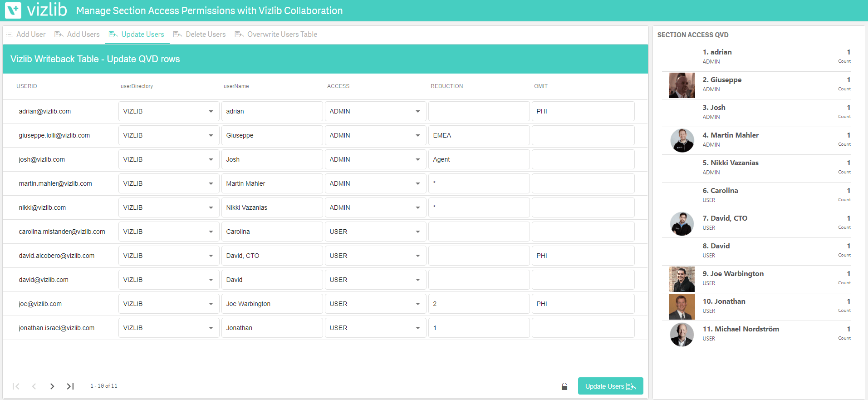Click the Vizlib logo icon
This screenshot has width=868, height=400.
pyautogui.click(x=13, y=10)
